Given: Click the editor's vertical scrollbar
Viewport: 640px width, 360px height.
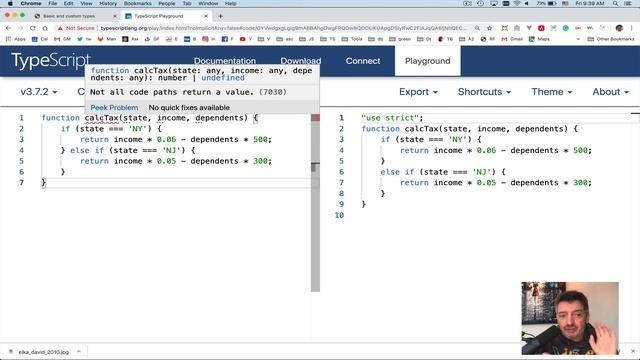Looking at the screenshot, I should (x=315, y=202).
